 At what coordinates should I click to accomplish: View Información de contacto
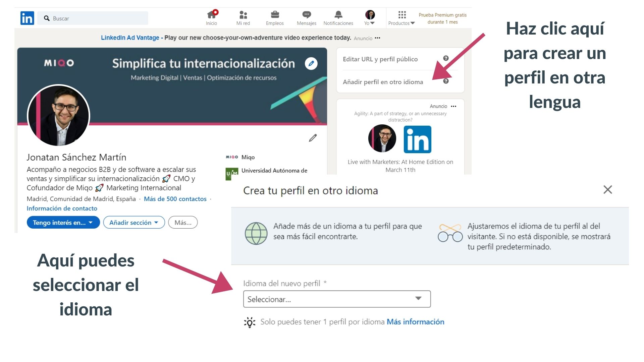point(61,208)
